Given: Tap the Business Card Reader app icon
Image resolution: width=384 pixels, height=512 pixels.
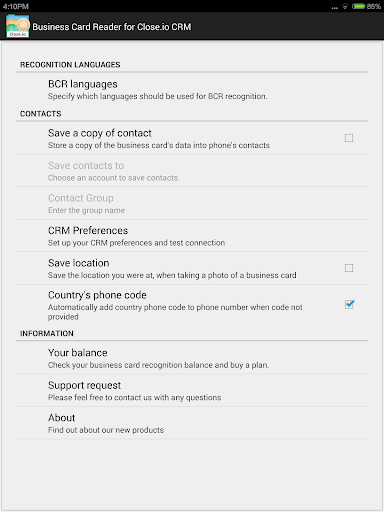Looking at the screenshot, I should pyautogui.click(x=17, y=26).
